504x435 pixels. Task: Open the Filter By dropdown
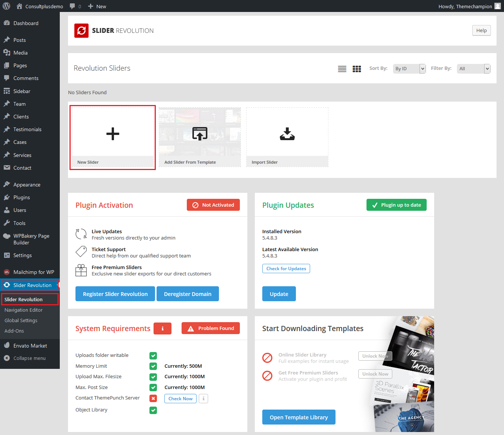tap(473, 69)
